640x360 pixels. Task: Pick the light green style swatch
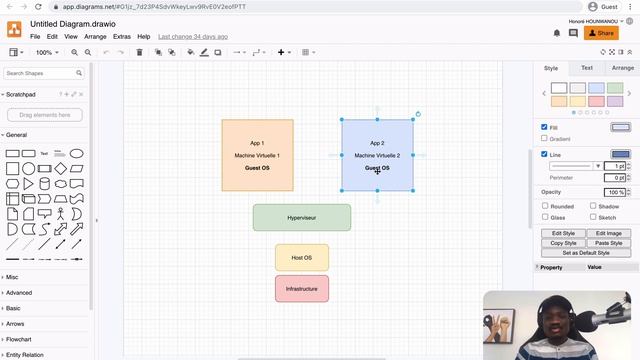[x=615, y=88]
